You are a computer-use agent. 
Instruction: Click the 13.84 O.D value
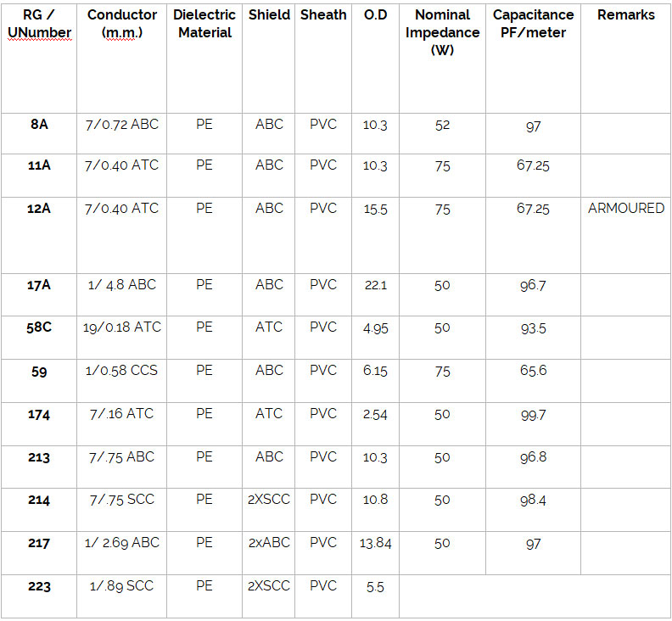click(x=375, y=543)
